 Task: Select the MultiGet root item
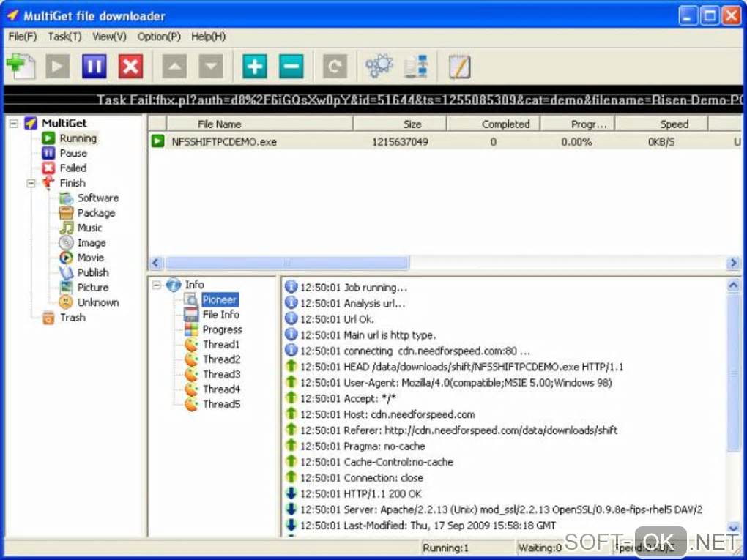point(64,123)
